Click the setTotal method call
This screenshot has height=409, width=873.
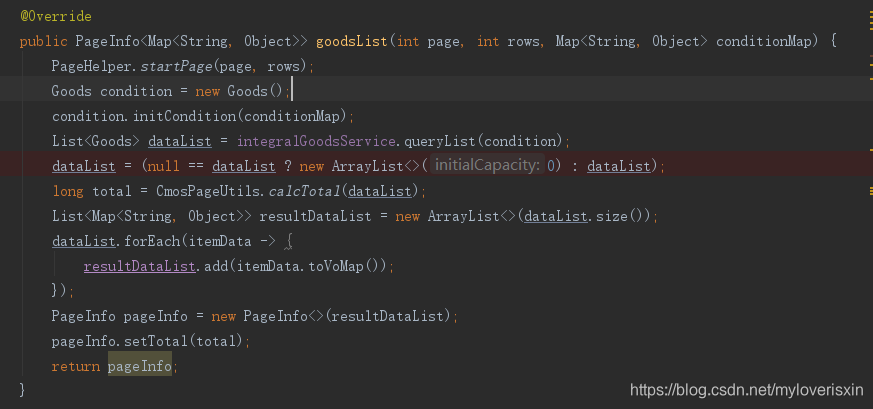click(156, 341)
